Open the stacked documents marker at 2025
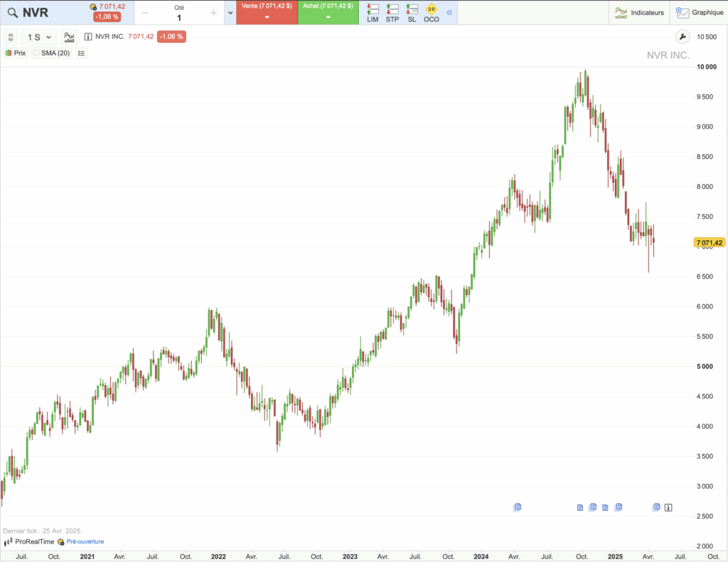Screen dimensions: 728x562 pos(619,507)
